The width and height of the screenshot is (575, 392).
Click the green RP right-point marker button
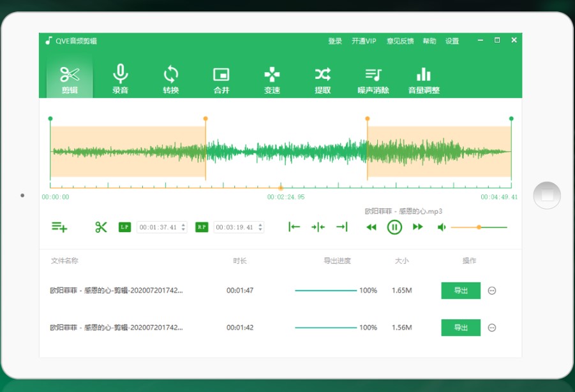click(202, 227)
